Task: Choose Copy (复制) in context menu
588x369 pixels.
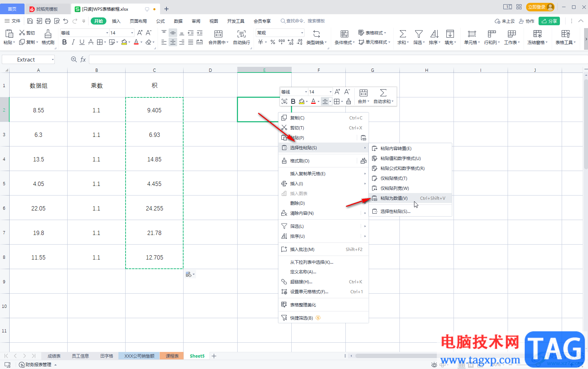Action: tap(323, 118)
